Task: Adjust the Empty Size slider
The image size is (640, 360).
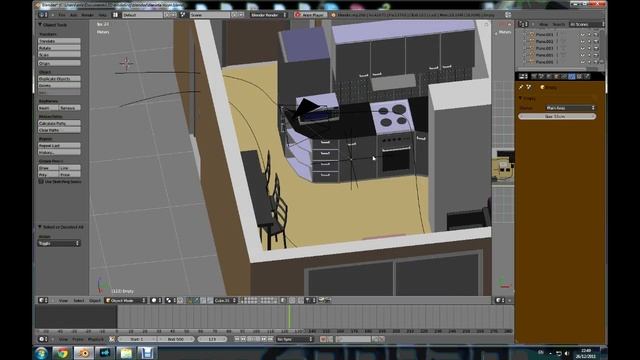Action: click(x=557, y=116)
